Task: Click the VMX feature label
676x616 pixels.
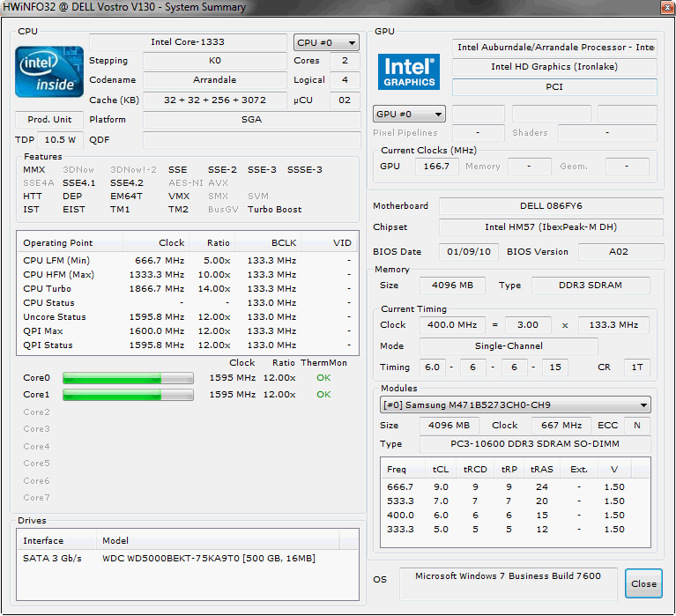Action: point(179,197)
